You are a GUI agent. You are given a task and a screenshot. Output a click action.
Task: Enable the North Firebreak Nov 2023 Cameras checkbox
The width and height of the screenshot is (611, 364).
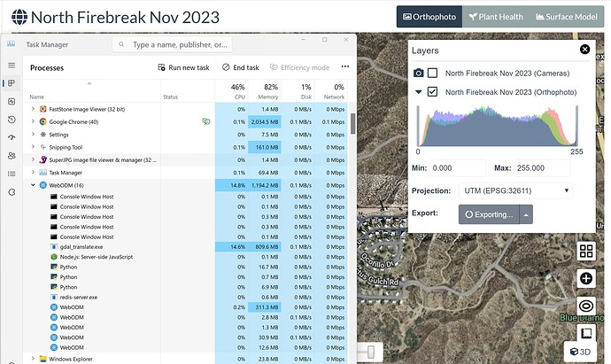[432, 73]
